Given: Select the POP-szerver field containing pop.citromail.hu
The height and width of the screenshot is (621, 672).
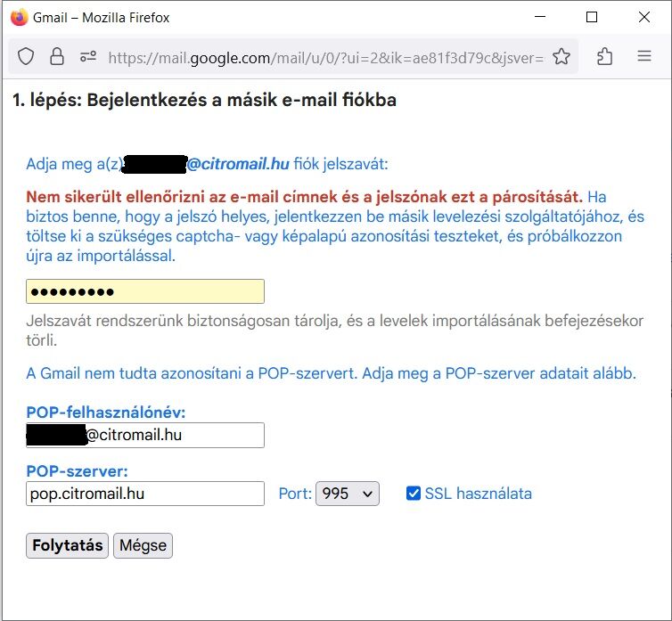Looking at the screenshot, I should coord(145,494).
